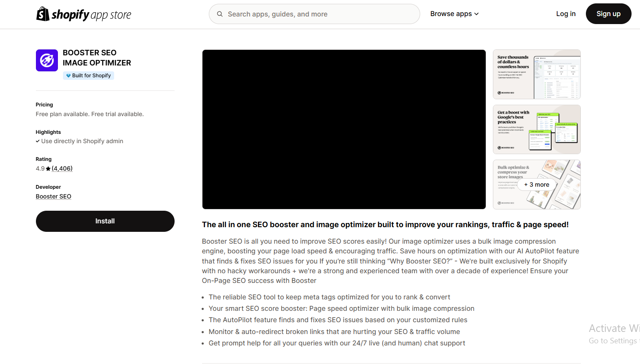Show the + 3 more screenshots
Screen dimensions: 640x364
click(x=537, y=185)
